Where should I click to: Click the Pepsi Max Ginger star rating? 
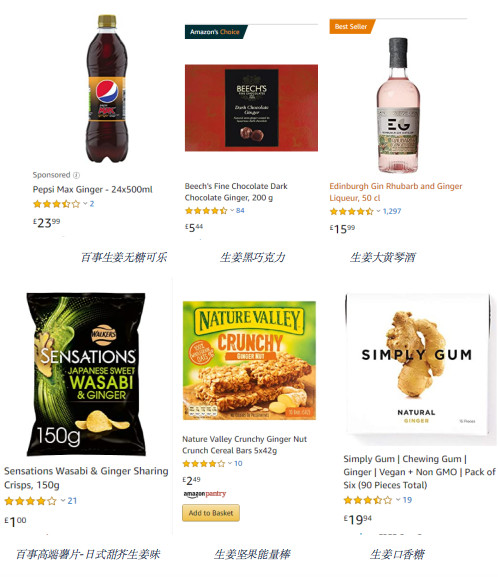[x=56, y=204]
